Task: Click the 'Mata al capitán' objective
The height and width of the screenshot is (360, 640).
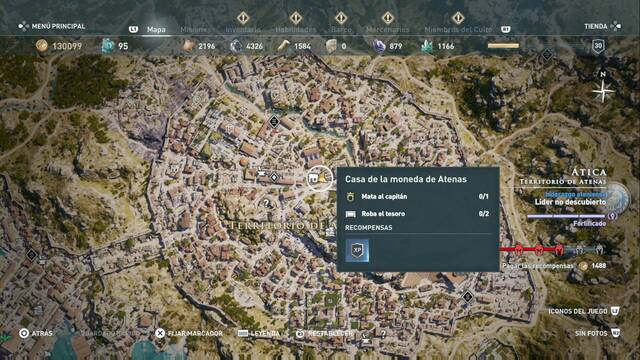Action: point(384,197)
